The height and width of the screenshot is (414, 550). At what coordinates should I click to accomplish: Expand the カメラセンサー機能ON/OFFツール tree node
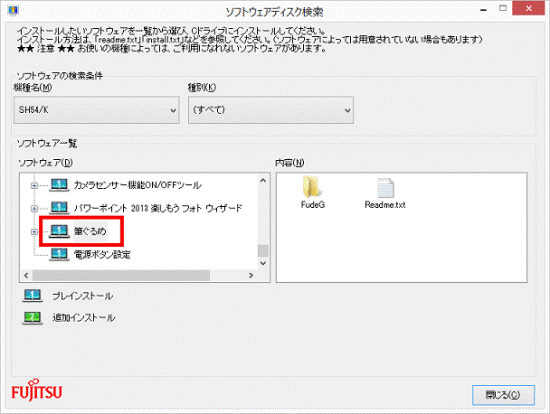point(34,185)
